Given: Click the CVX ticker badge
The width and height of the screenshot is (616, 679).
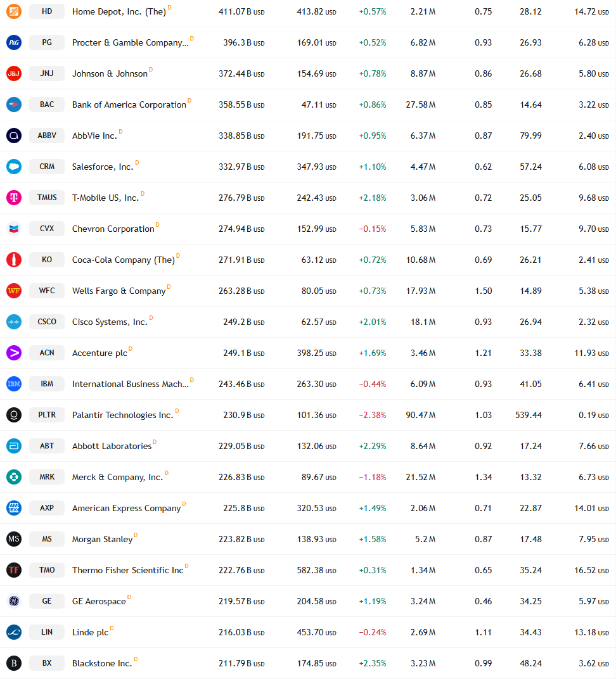Looking at the screenshot, I should [47, 229].
